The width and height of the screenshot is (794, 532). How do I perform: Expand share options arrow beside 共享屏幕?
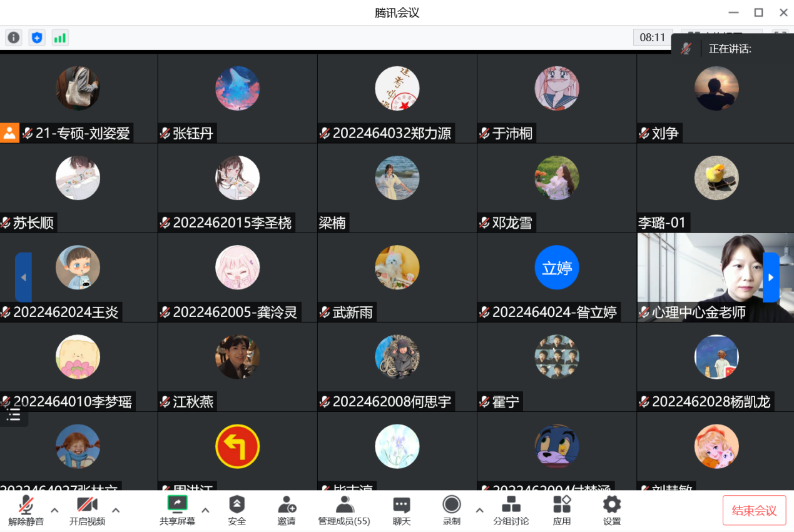point(205,510)
